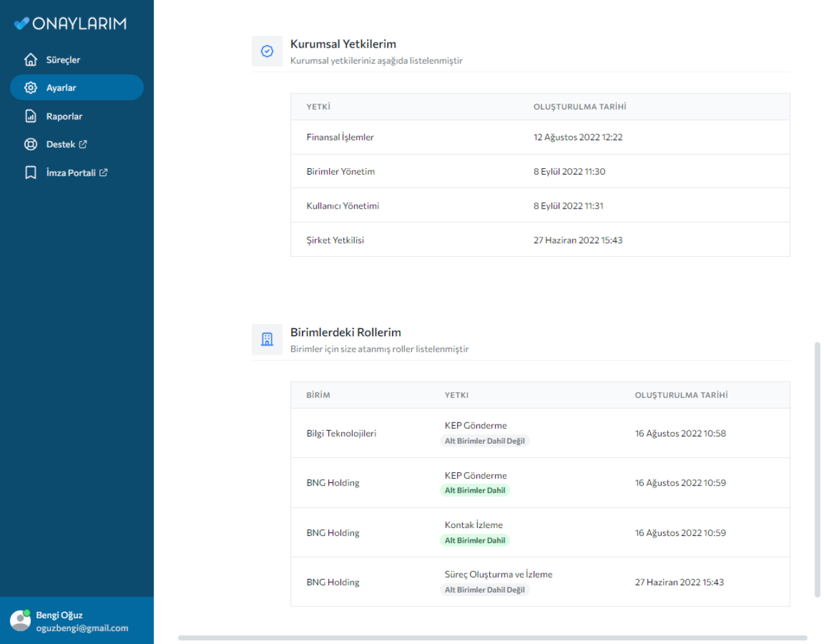Screen dimensions: 824x644
Task: Click the Raporlar document chart icon
Action: (x=30, y=117)
